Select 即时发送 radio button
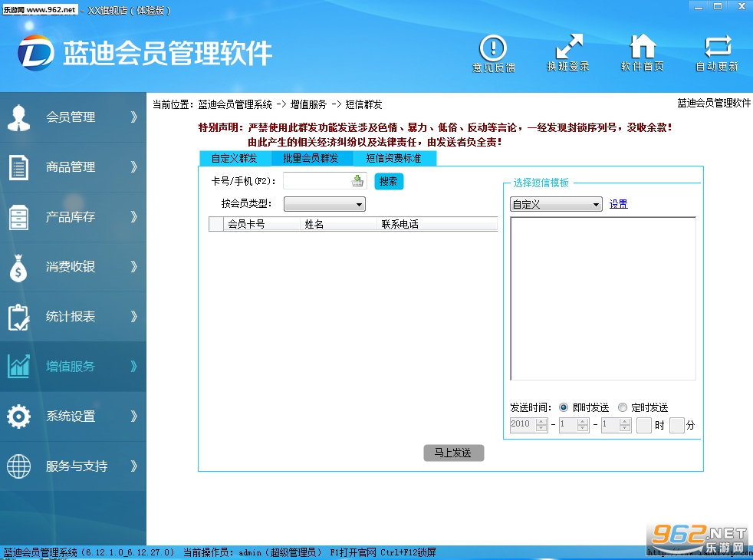The height and width of the screenshot is (560, 753). [564, 407]
